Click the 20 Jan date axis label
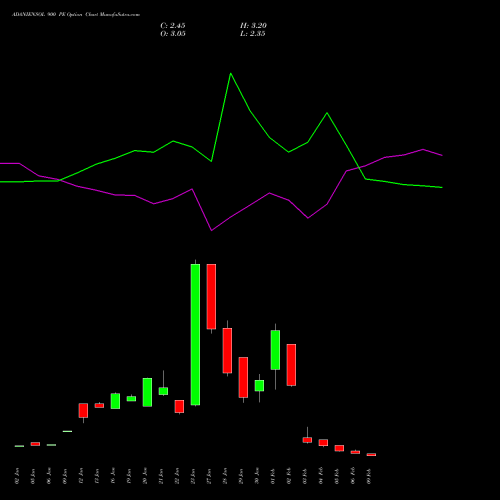This screenshot has width=500, height=500. 145,476
